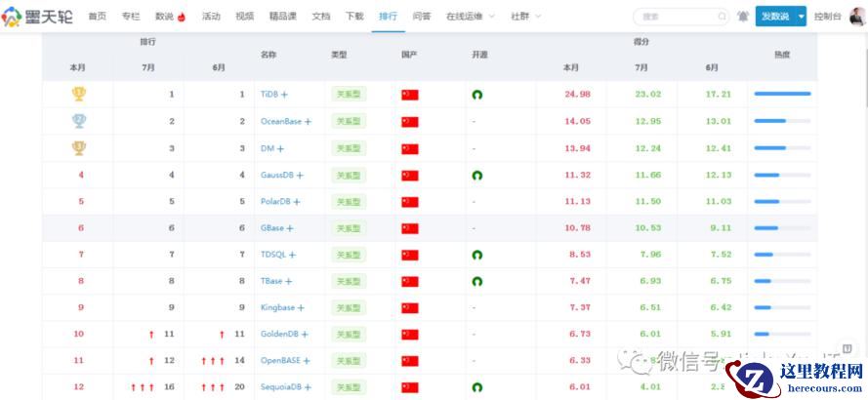Screen dimensions: 868x400
Task: Click into the search input field
Action: click(x=680, y=17)
